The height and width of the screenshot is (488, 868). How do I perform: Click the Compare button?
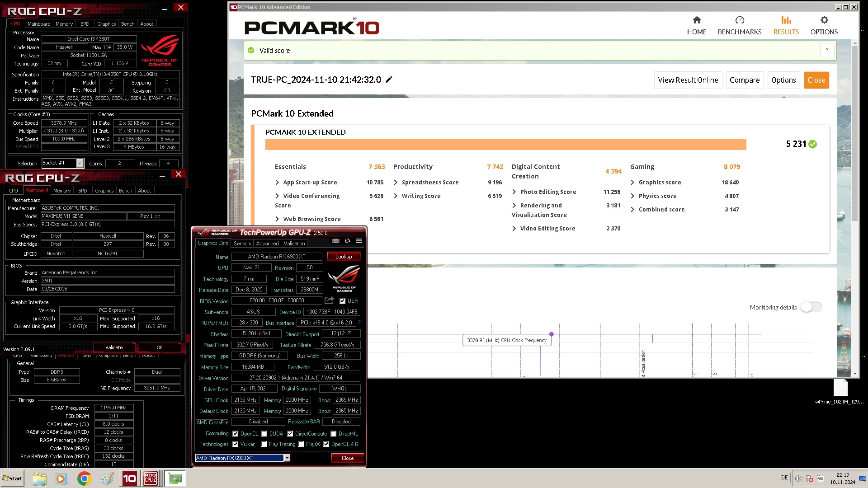[745, 80]
